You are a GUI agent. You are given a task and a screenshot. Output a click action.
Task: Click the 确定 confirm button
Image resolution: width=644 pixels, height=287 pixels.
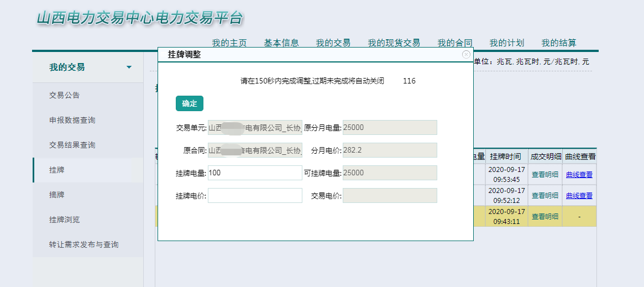click(190, 103)
